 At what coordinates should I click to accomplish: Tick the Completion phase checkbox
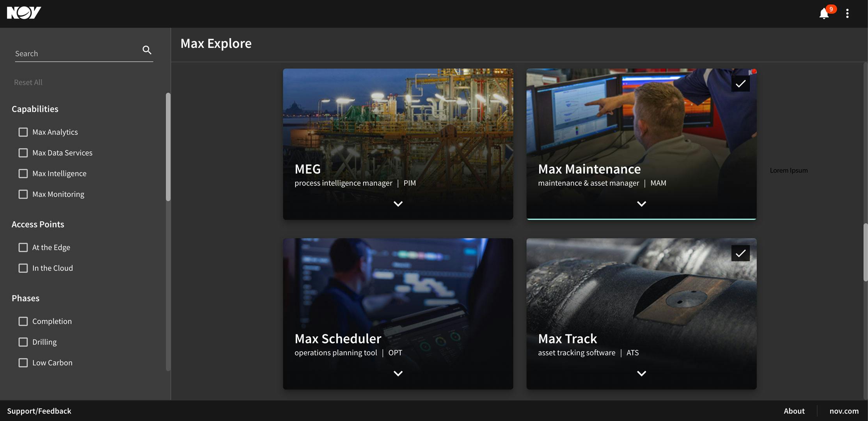(23, 321)
